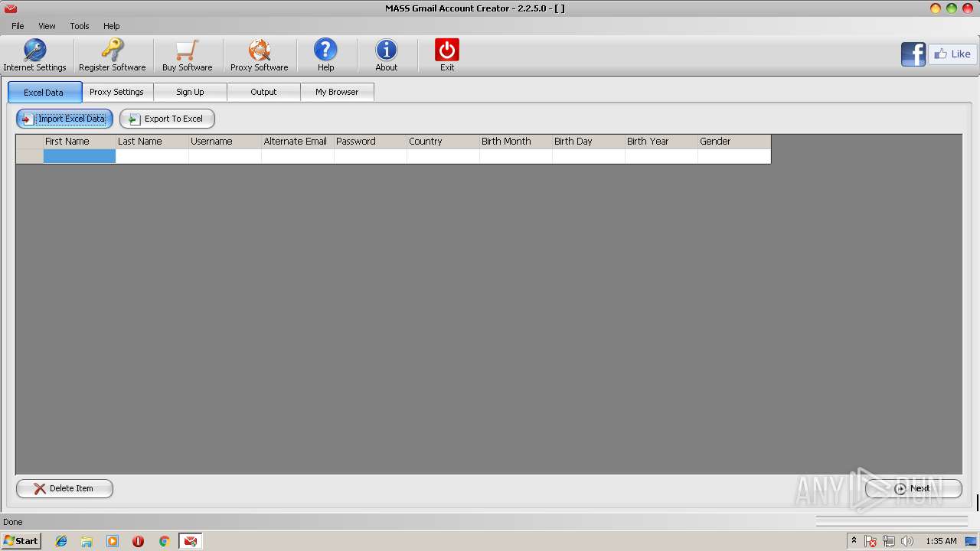This screenshot has width=980, height=551.
Task: Select the Birth Year column header
Action: pos(661,142)
